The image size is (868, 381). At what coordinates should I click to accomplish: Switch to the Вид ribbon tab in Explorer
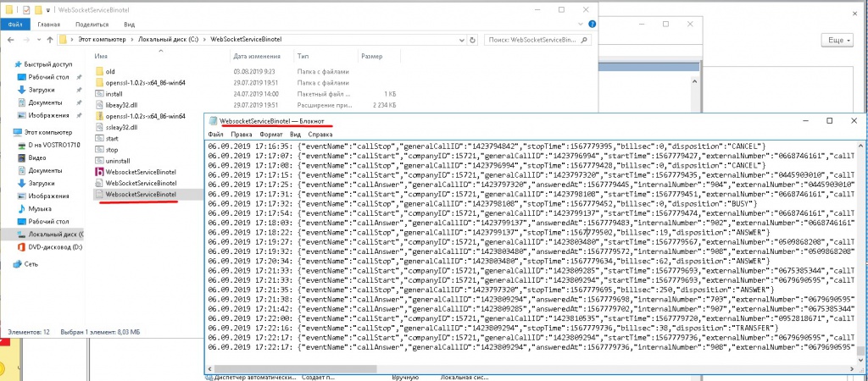pos(129,25)
